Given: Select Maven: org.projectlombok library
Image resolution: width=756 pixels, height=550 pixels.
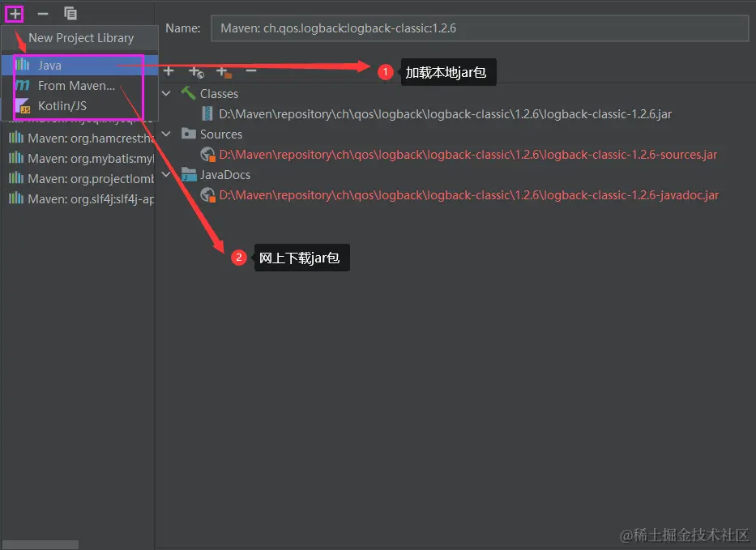Looking at the screenshot, I should tap(81, 179).
